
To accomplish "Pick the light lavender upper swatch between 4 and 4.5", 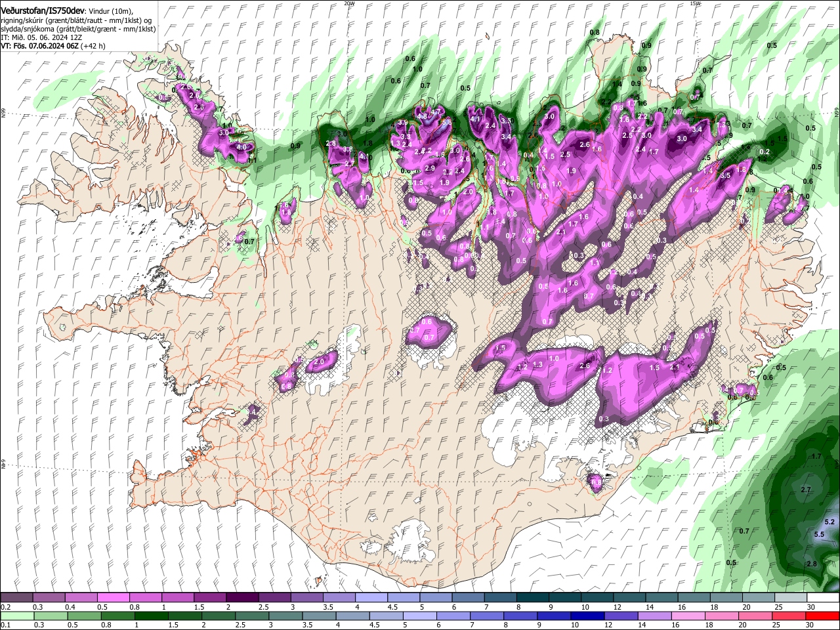I will (x=371, y=598).
